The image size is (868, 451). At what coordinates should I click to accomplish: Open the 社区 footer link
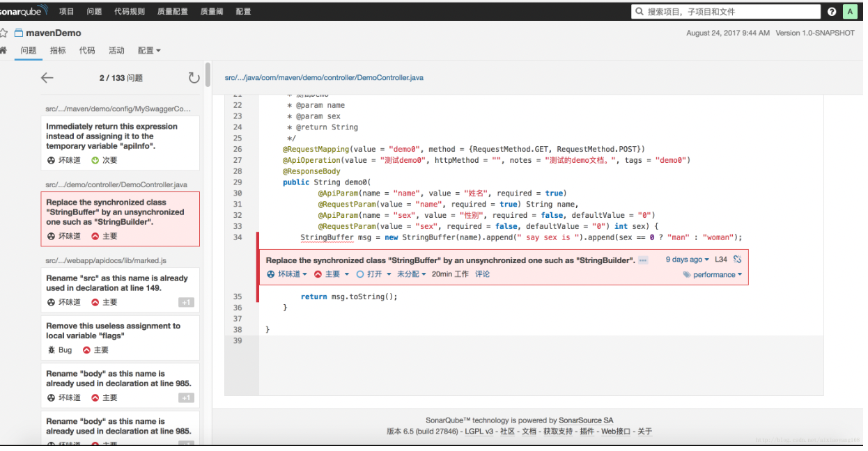[x=507, y=432]
